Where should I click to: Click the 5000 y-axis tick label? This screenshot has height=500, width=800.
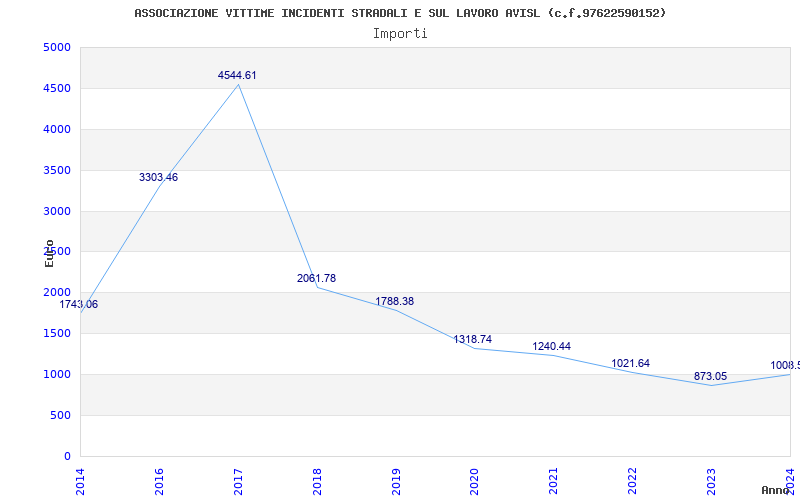pos(57,48)
